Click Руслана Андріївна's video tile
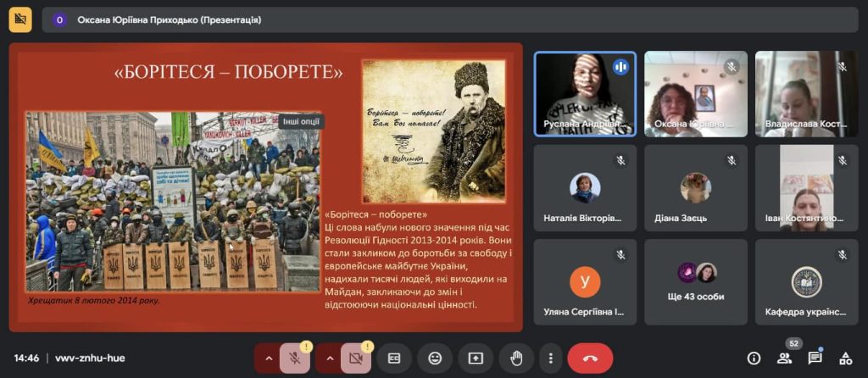868x378 pixels. point(585,93)
